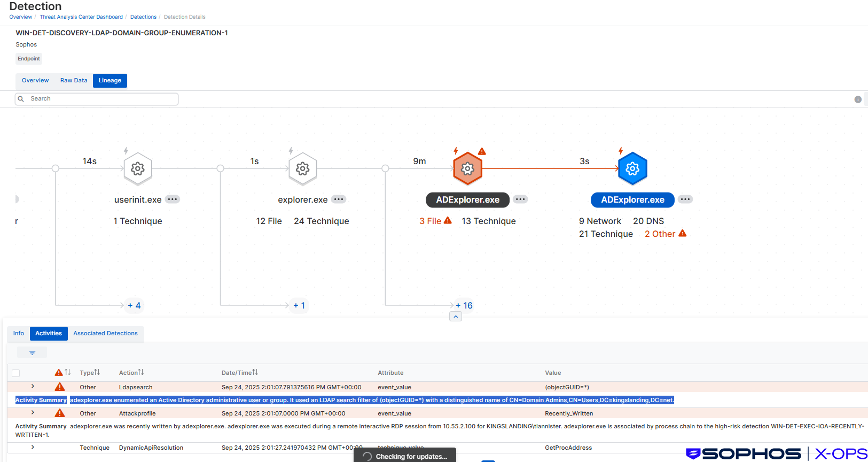This screenshot has width=868, height=462.
Task: Sort activities by severity warning column
Action: click(63, 372)
